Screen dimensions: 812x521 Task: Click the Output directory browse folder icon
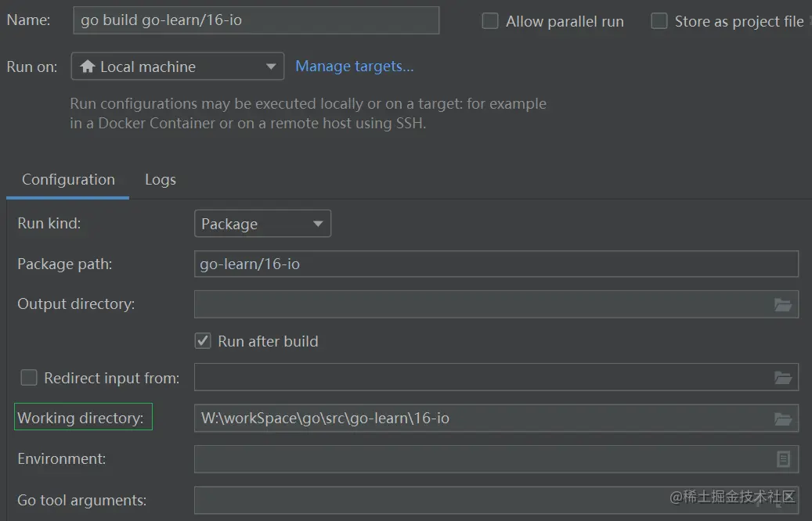pyautogui.click(x=782, y=304)
